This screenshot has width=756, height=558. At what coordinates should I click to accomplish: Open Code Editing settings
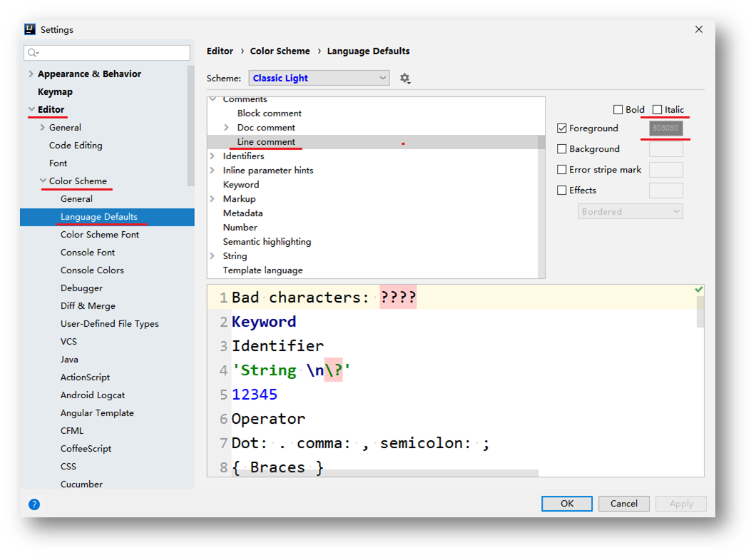click(x=76, y=145)
